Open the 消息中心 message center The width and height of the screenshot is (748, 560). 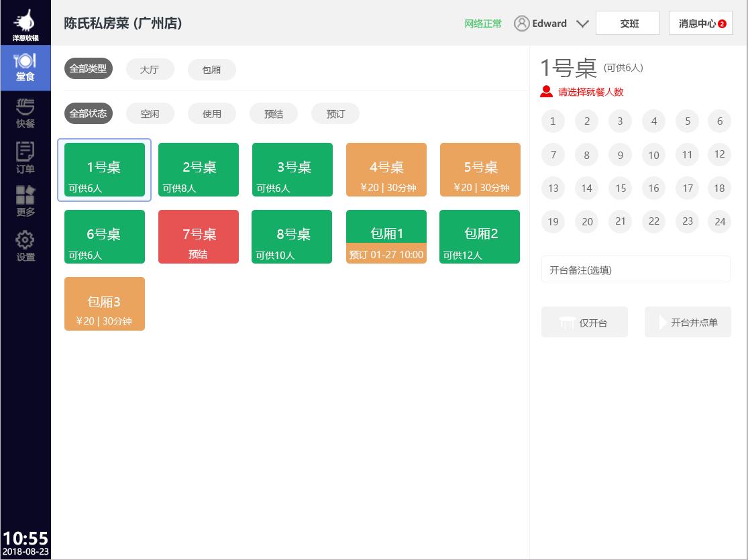pos(700,23)
